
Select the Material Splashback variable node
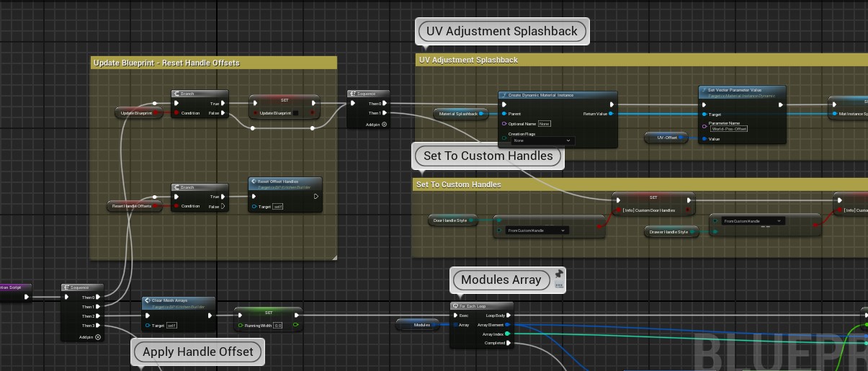coord(461,114)
